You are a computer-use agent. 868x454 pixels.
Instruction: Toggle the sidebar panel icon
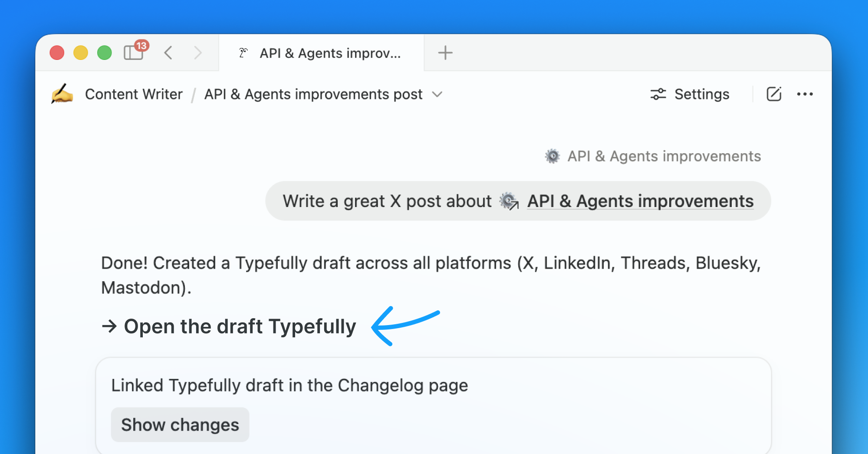134,53
